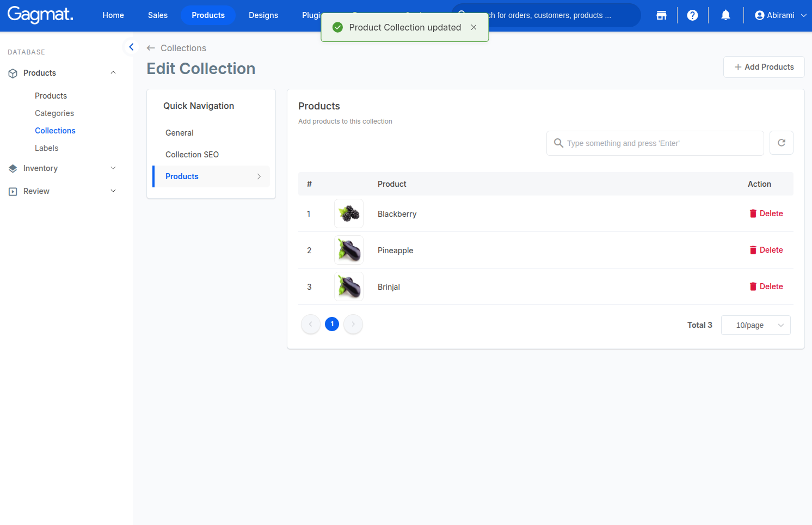Screen dimensions: 812x525
Task: Click the global search bar in header
Action: [x=546, y=15]
